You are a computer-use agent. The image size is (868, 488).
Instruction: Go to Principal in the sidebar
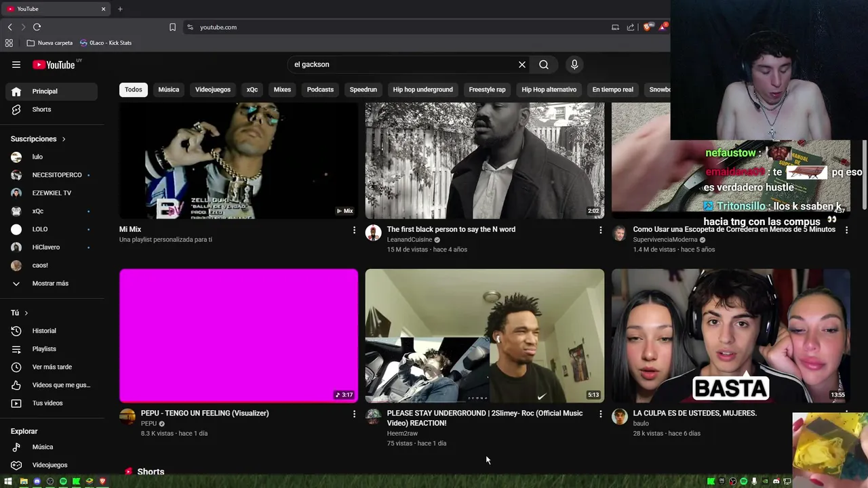[x=52, y=91]
